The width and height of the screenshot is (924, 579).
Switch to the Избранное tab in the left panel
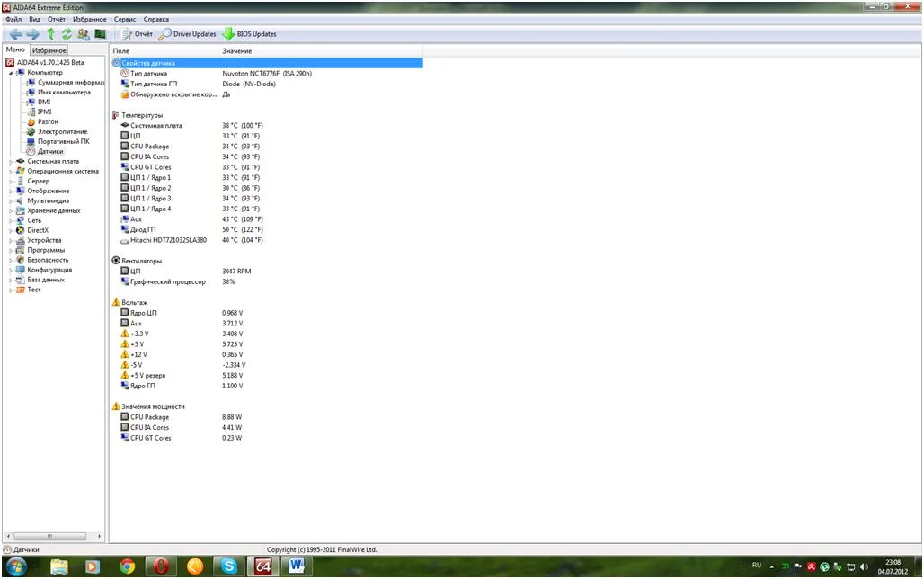pos(49,50)
